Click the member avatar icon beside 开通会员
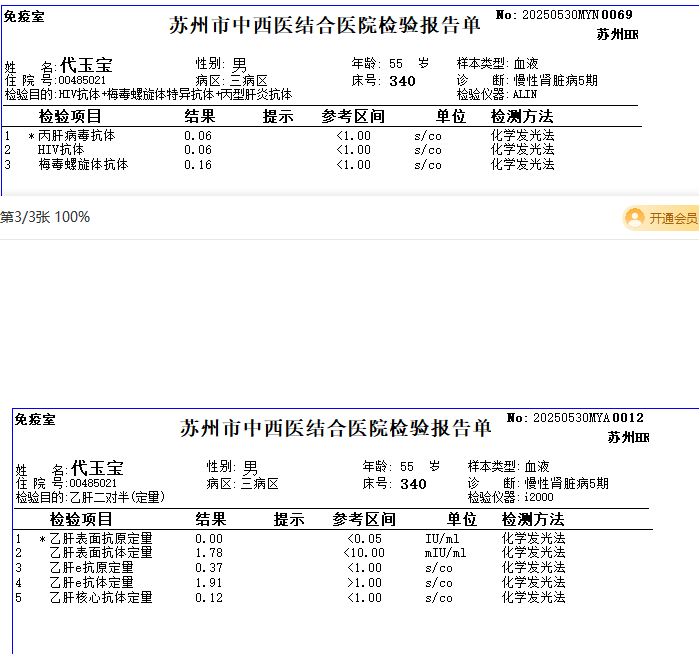Image resolution: width=699 pixels, height=654 pixels. tap(635, 218)
